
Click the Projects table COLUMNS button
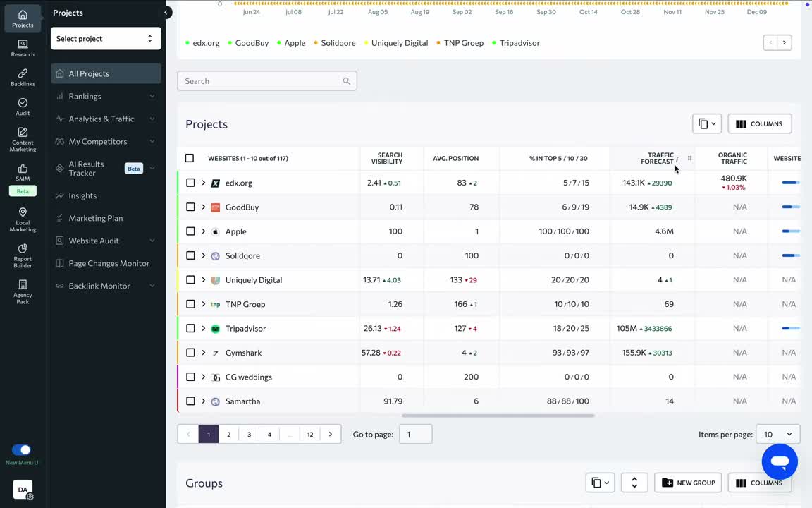[760, 124]
